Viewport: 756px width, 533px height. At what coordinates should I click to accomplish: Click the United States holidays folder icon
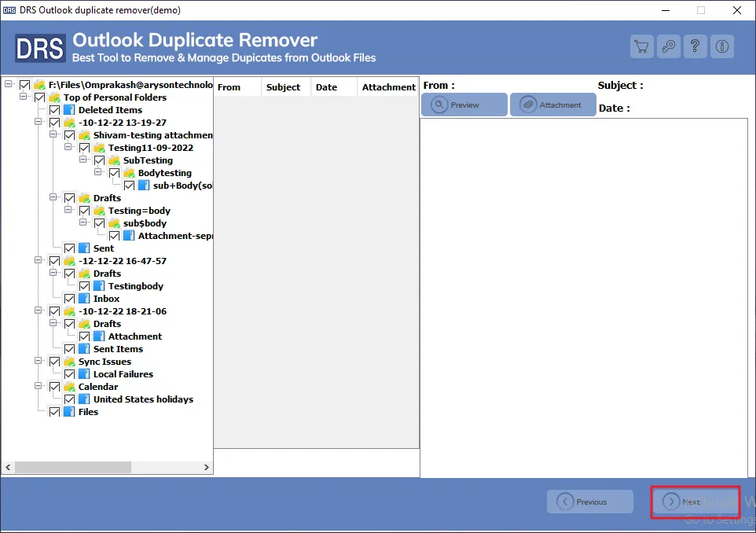tap(84, 399)
